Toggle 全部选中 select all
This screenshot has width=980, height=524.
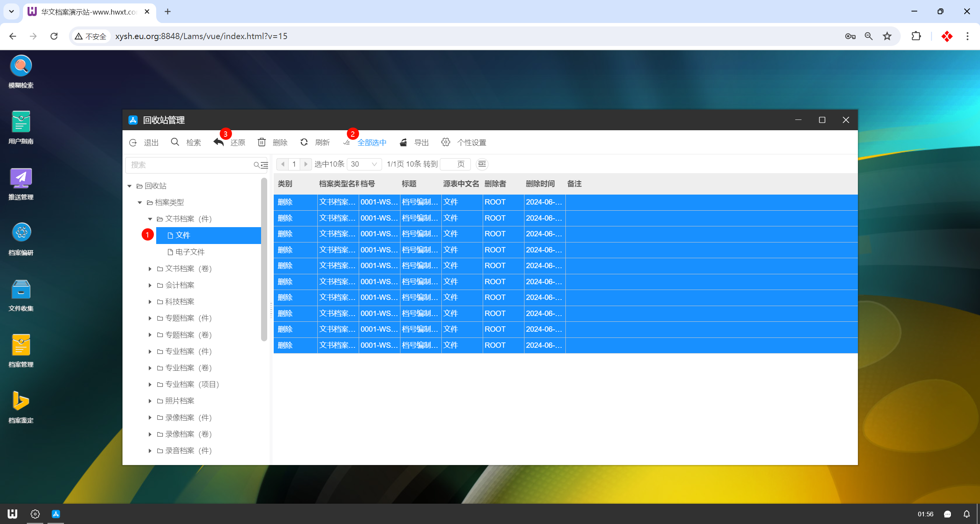coord(371,142)
